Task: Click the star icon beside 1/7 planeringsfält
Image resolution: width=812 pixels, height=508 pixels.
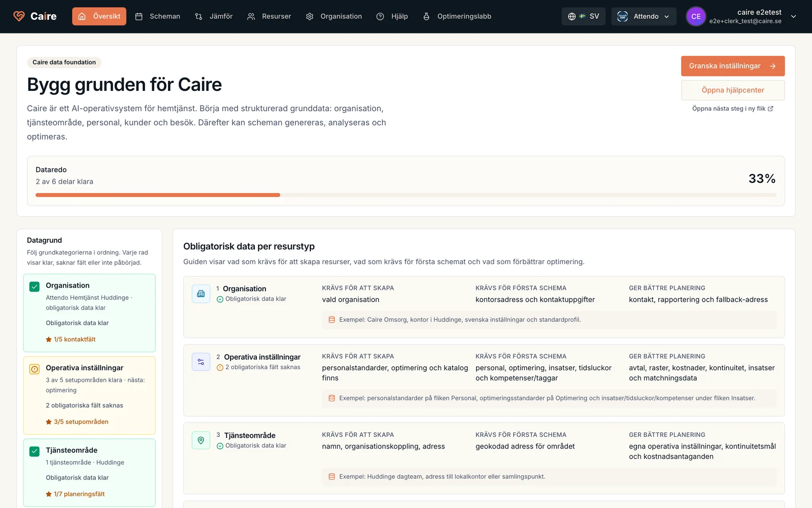Action: point(49,494)
